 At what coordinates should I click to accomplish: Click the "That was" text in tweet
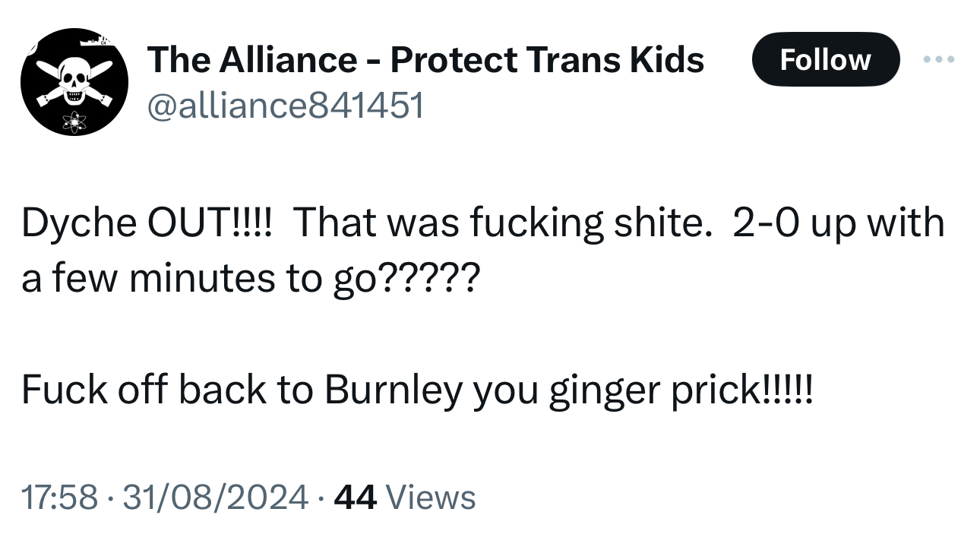click(x=376, y=223)
